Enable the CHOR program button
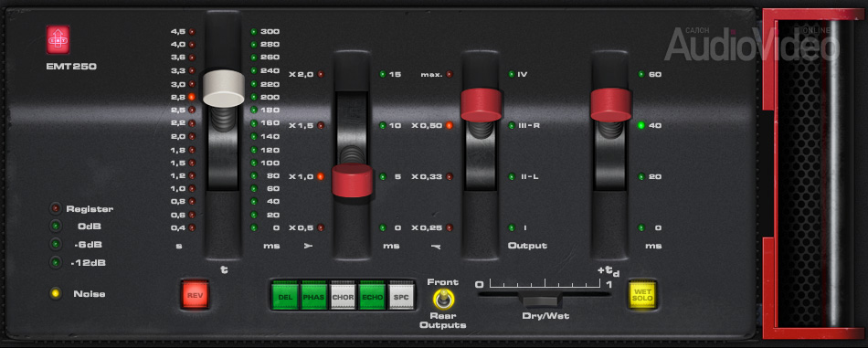 pos(344,296)
